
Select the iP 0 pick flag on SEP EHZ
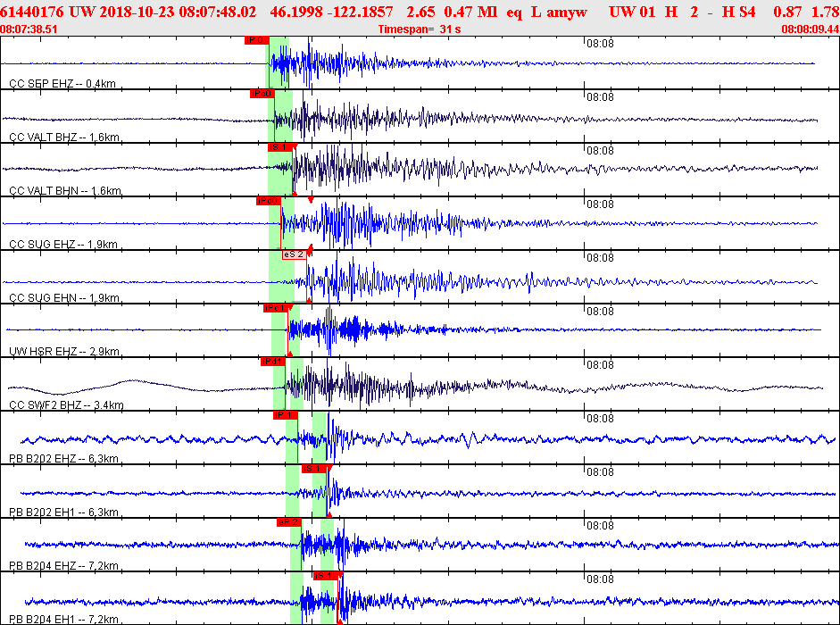[x=256, y=40]
